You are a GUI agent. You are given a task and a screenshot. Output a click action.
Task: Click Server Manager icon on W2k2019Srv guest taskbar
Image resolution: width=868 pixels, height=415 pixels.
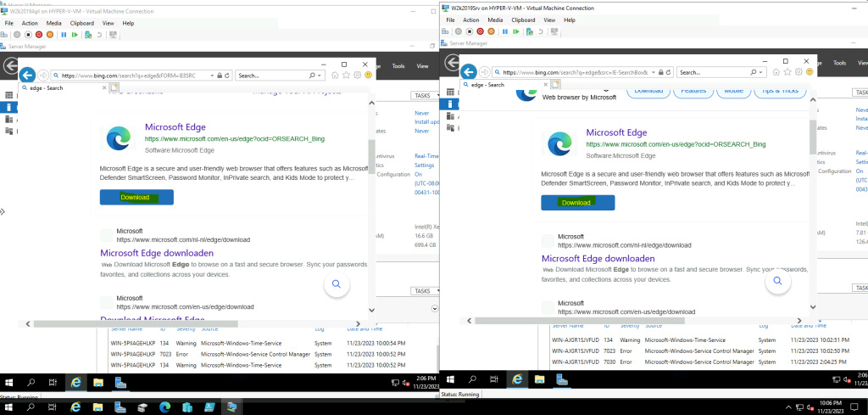[x=563, y=379]
